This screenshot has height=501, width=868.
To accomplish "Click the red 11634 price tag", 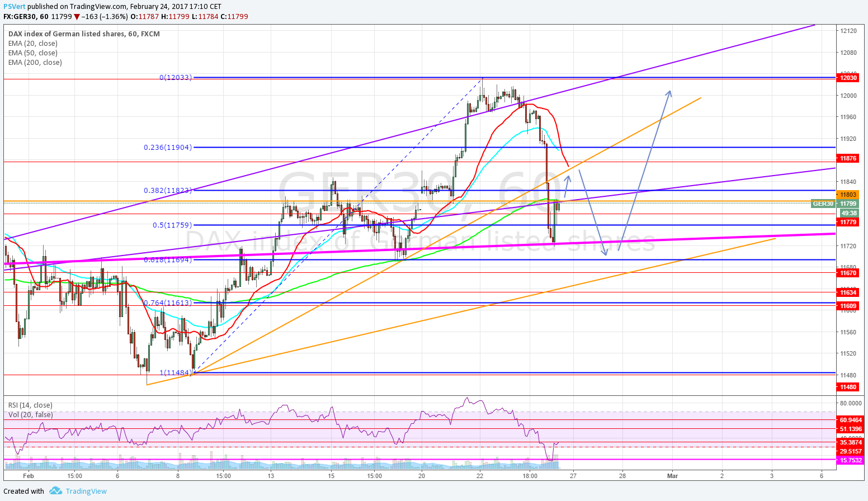I will pyautogui.click(x=848, y=293).
